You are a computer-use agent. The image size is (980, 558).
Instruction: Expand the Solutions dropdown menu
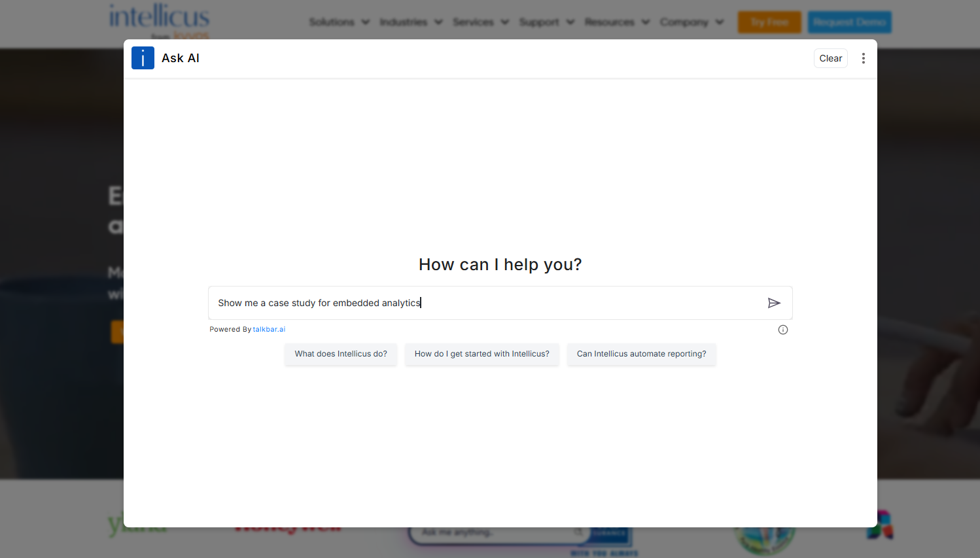click(339, 22)
